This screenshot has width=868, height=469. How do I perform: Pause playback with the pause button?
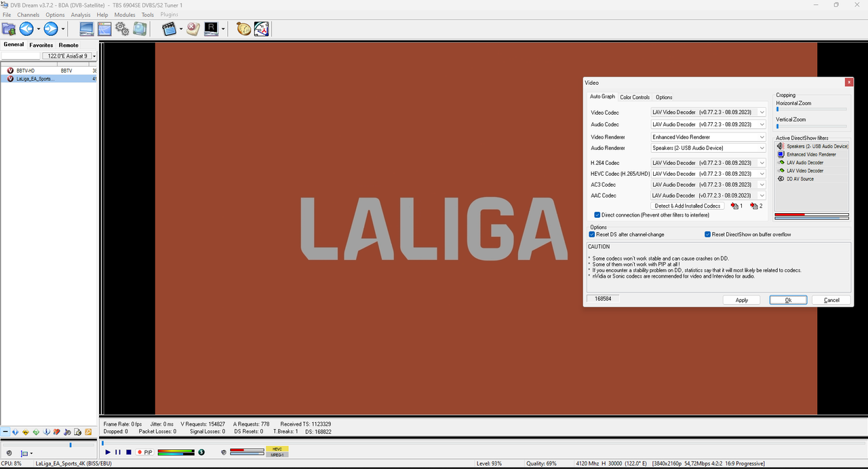click(118, 452)
